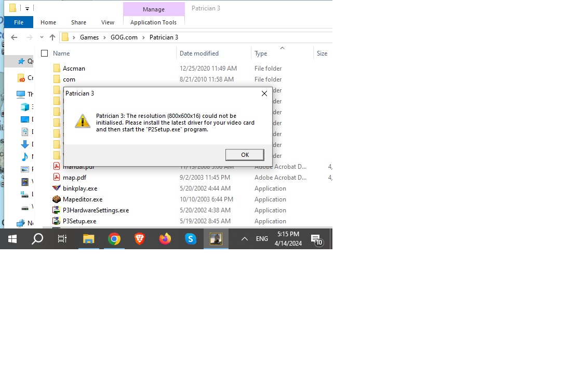Select This PC in navigation pane
This screenshot has height=391, width=588.
[21, 94]
